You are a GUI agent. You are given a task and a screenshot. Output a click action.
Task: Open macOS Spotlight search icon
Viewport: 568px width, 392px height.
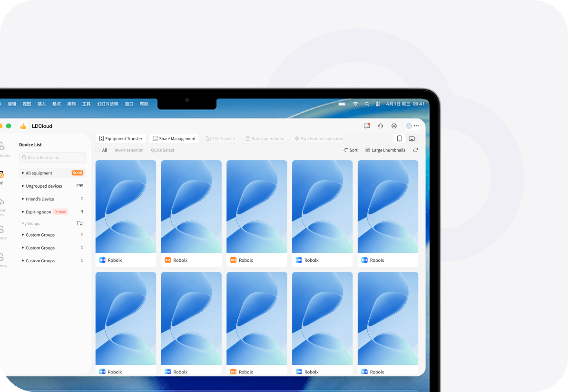(367, 104)
